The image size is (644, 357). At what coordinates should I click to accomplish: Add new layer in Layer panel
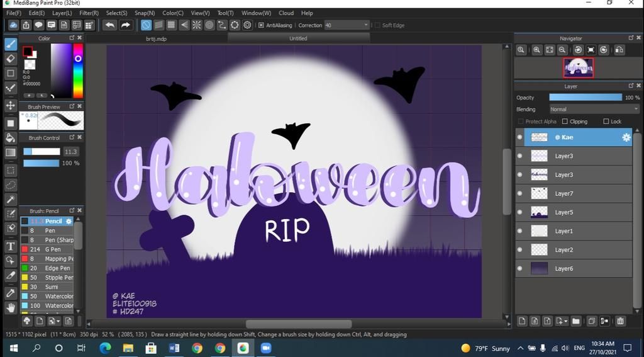(x=521, y=321)
